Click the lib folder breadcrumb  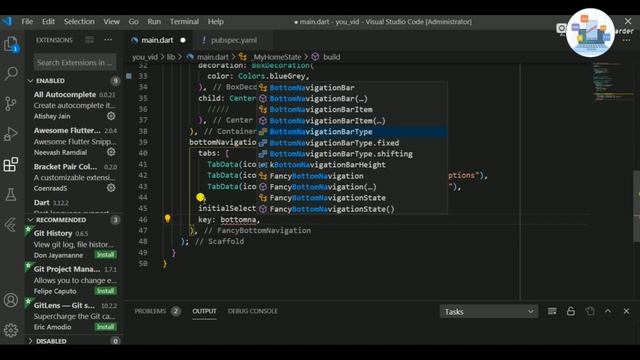[x=171, y=57]
